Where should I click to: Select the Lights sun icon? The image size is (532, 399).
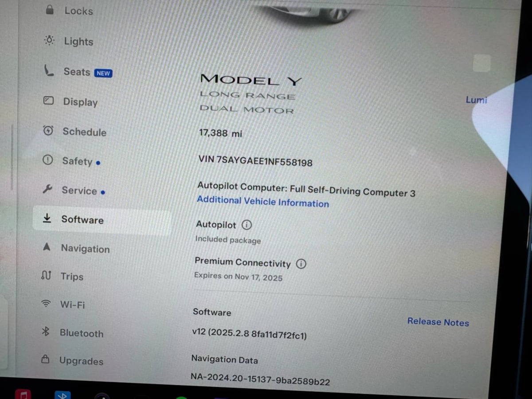pos(49,41)
